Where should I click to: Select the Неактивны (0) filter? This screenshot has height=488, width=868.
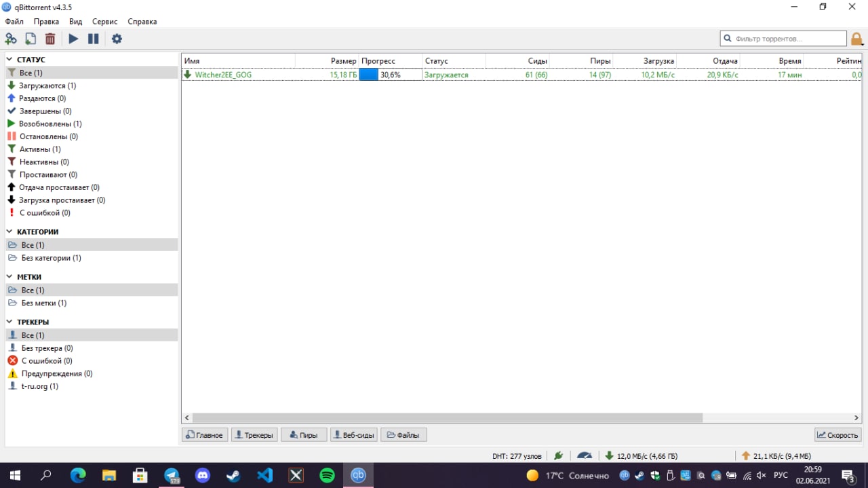(92, 162)
